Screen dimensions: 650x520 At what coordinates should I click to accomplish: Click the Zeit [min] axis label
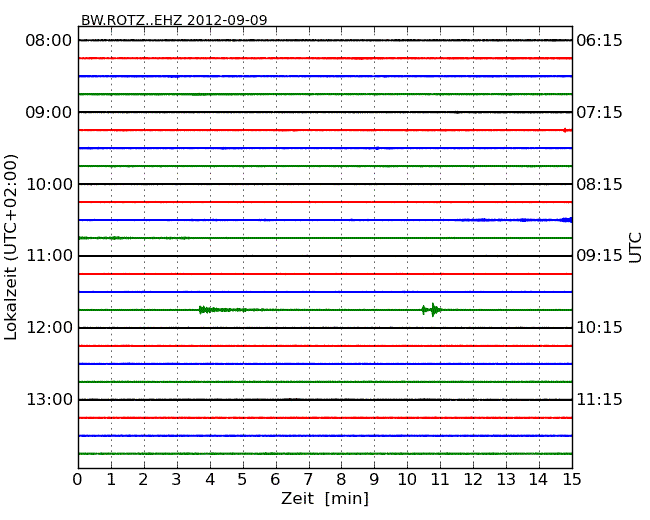pyautogui.click(x=325, y=498)
